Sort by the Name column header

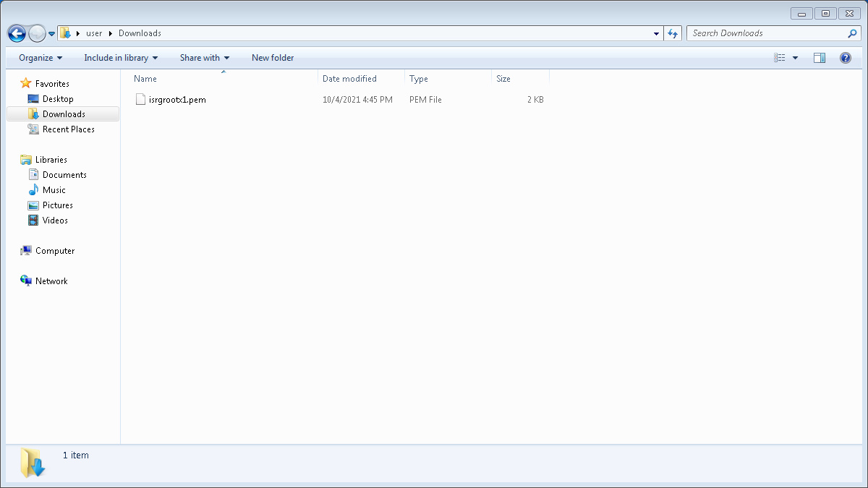coord(223,78)
